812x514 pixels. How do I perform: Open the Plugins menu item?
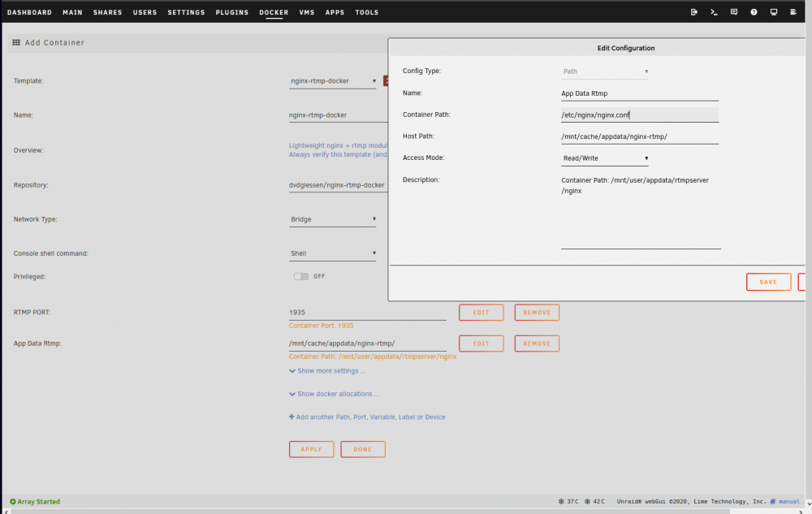click(x=232, y=12)
